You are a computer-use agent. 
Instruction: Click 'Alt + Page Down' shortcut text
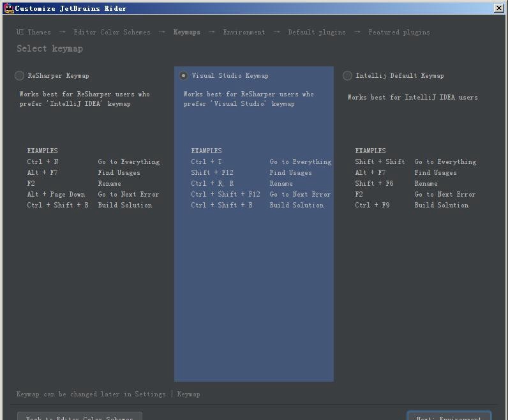(x=56, y=194)
